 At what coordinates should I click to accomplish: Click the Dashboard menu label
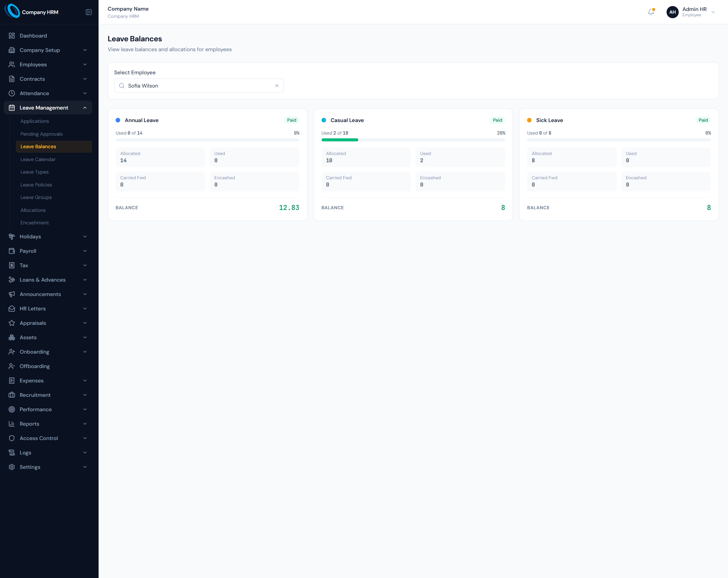tap(33, 36)
